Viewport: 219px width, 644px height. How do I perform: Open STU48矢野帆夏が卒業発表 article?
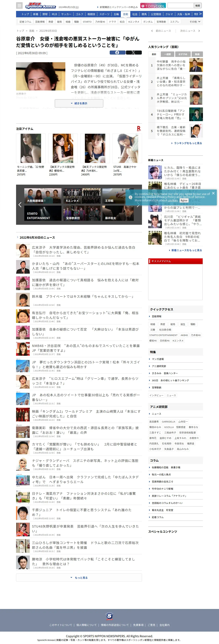(79, 529)
